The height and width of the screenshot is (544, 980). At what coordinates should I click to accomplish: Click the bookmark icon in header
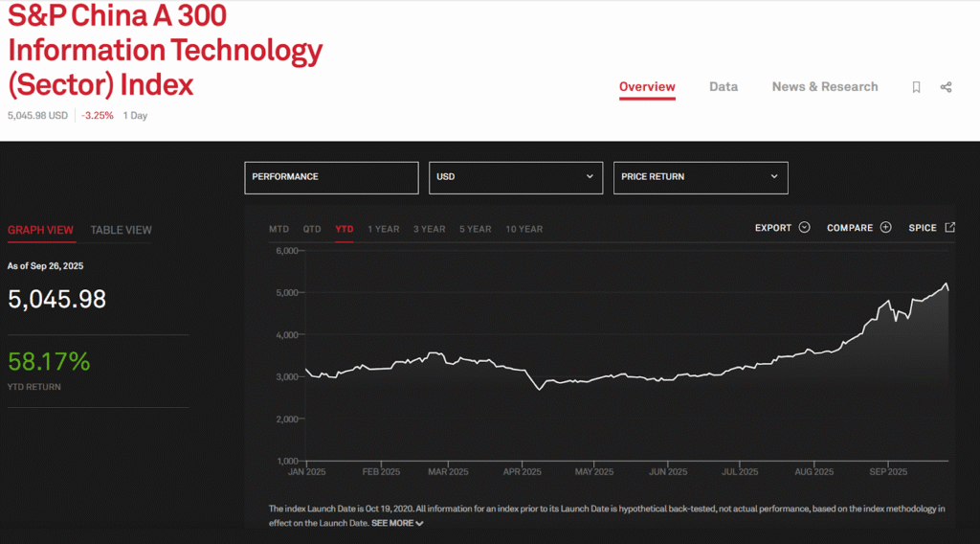916,87
